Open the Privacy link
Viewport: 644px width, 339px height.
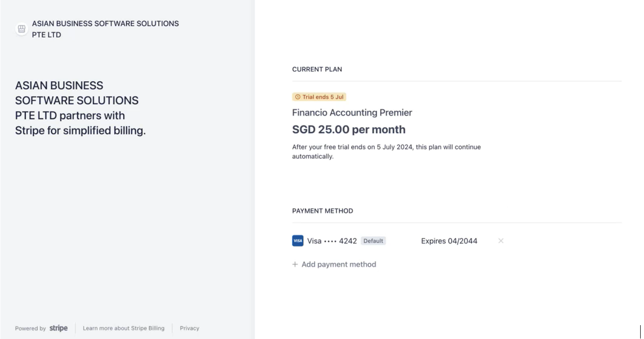tap(190, 328)
